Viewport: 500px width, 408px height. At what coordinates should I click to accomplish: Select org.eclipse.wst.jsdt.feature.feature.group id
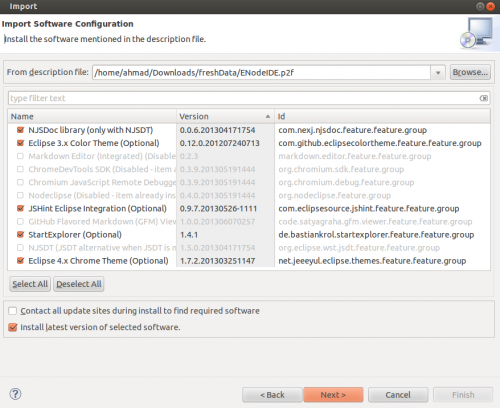359,248
